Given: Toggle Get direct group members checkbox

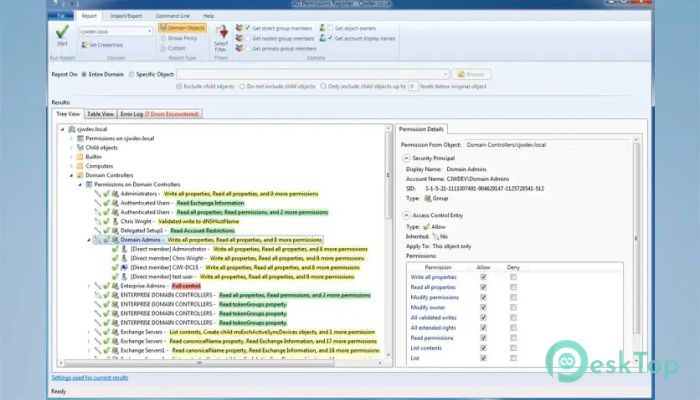Looking at the screenshot, I should (x=248, y=28).
